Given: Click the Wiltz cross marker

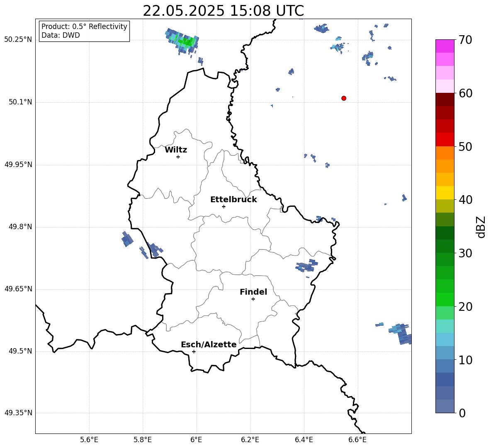Looking at the screenshot, I should (x=178, y=157).
